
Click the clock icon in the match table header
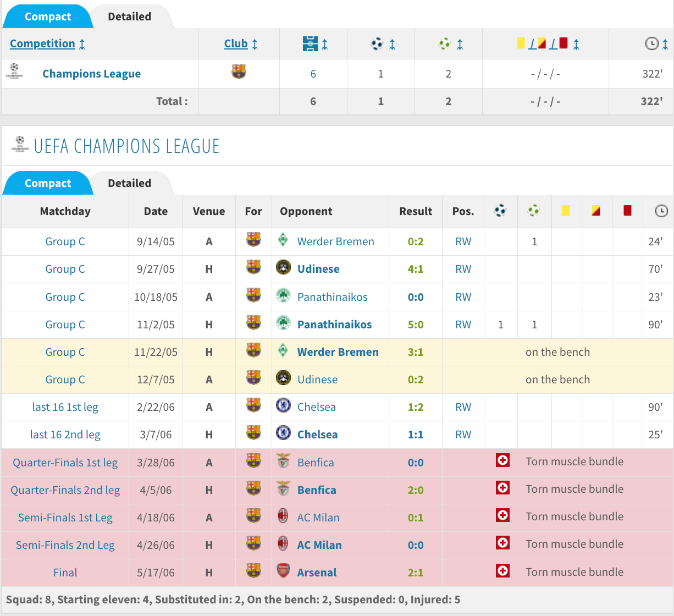(661, 211)
